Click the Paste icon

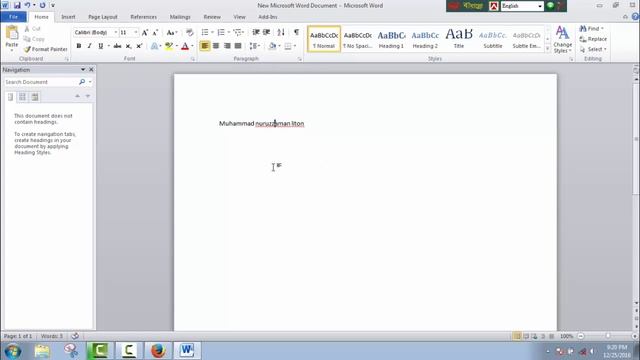click(12, 33)
